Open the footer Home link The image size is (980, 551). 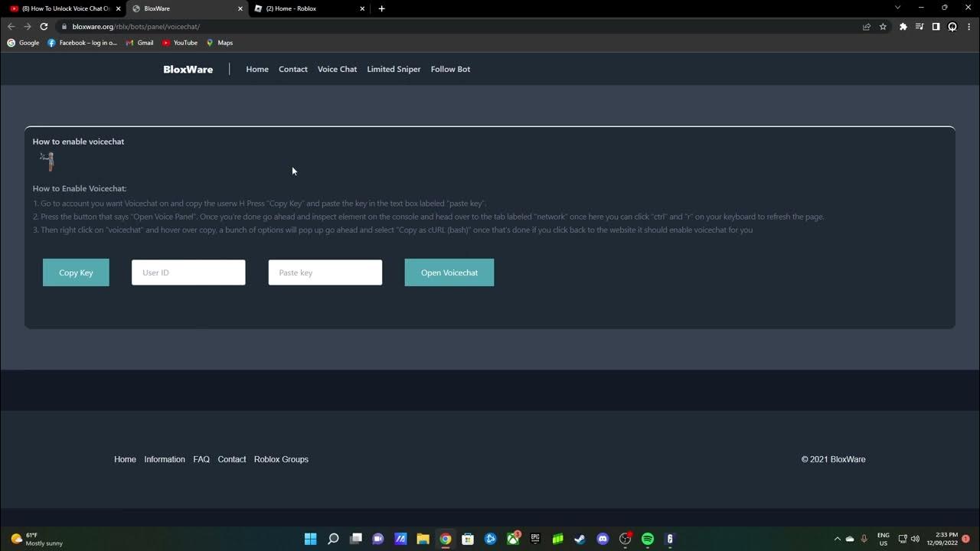125,459
